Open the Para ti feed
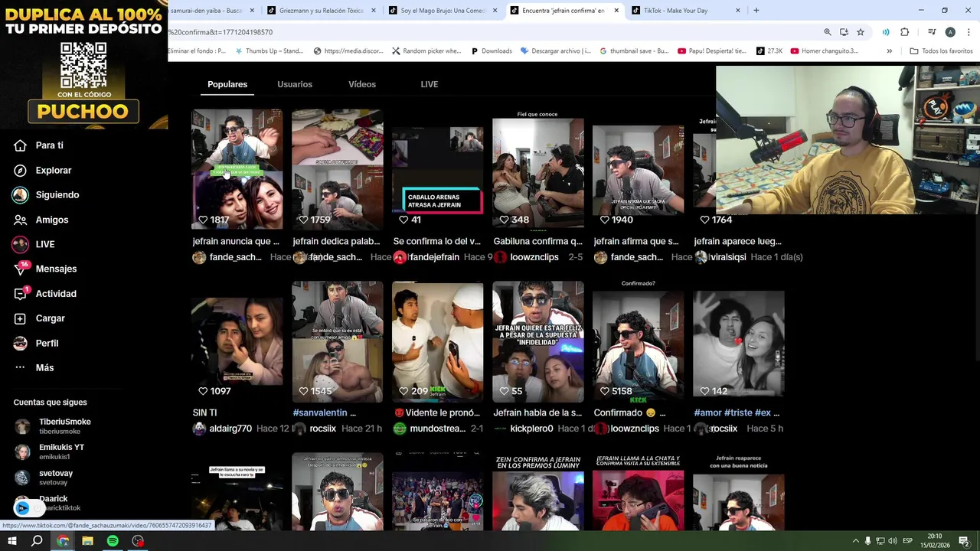This screenshot has height=551, width=980. click(x=49, y=145)
